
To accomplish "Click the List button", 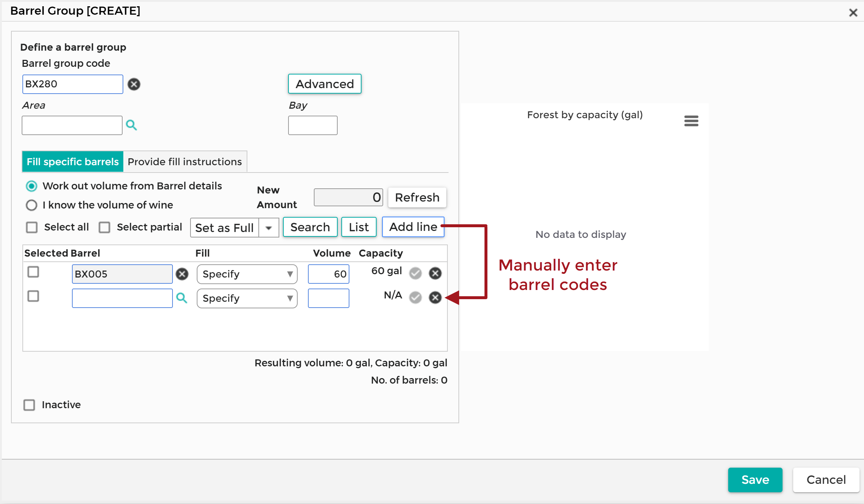I will [x=359, y=227].
